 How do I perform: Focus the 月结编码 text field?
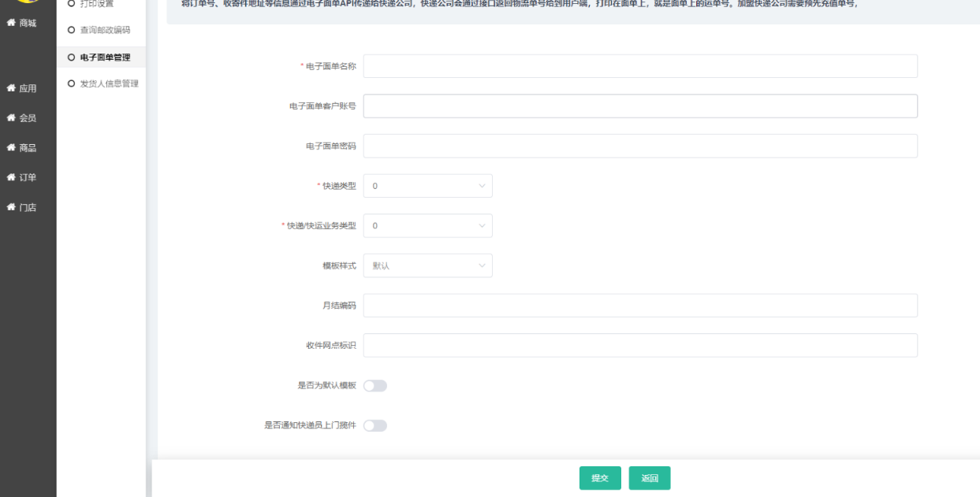(639, 306)
